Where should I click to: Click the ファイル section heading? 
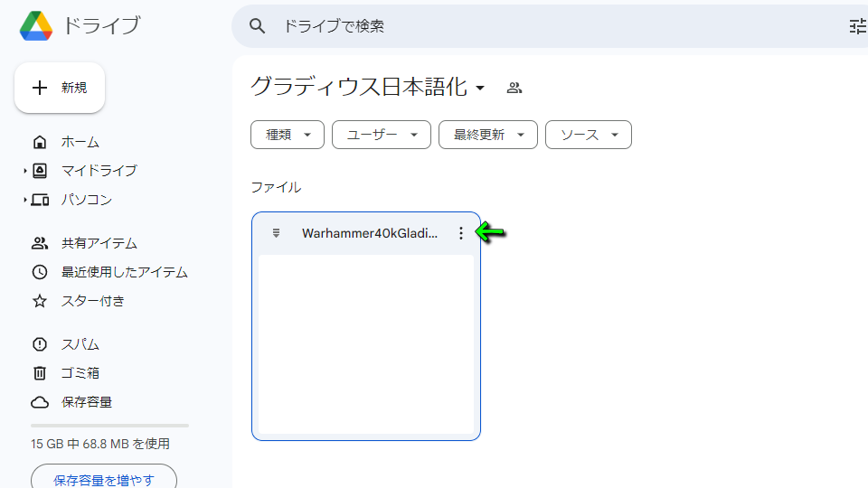coord(276,188)
